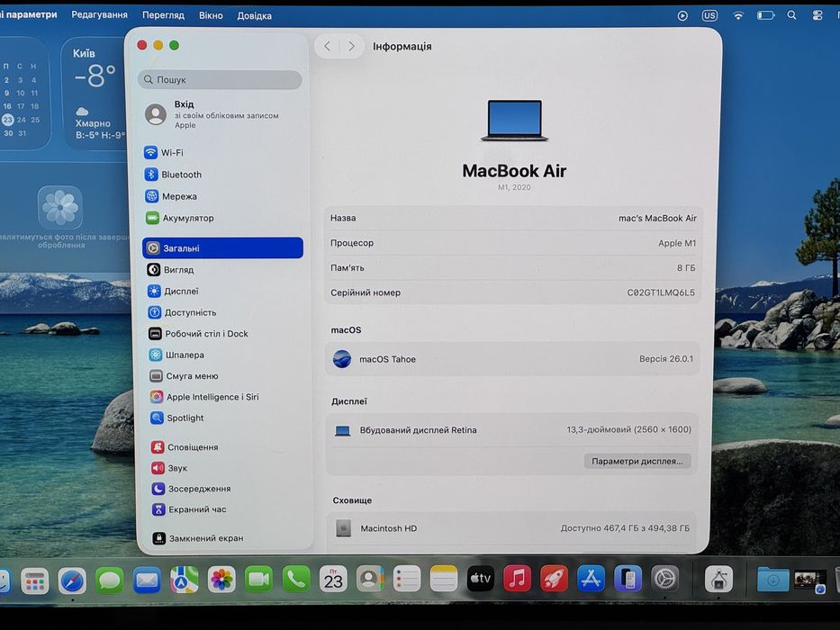Click the Пам'ять 8 ГБ value
Screen dimensions: 840x630
point(686,268)
